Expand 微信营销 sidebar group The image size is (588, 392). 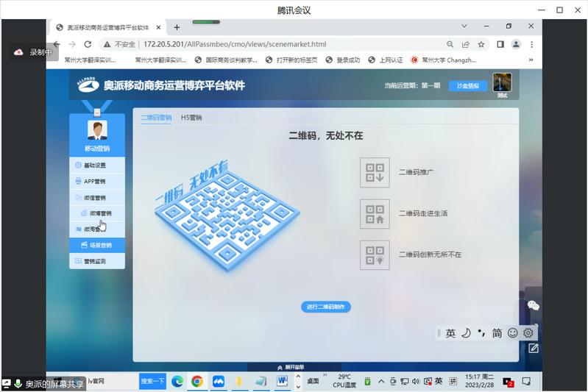pos(97,197)
